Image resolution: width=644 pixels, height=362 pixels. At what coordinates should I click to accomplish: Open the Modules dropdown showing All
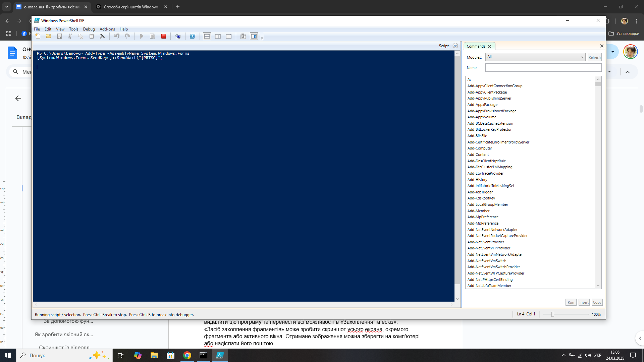pyautogui.click(x=535, y=57)
